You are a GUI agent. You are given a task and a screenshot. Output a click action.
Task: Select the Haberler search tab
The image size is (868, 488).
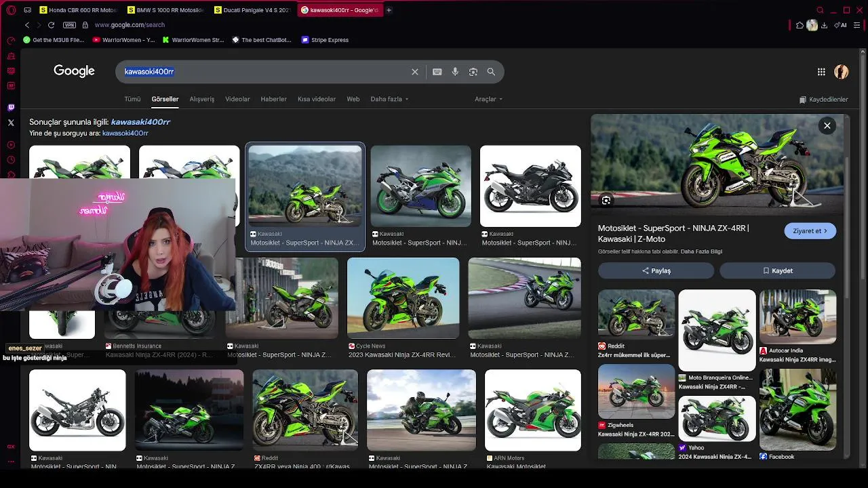pyautogui.click(x=273, y=99)
